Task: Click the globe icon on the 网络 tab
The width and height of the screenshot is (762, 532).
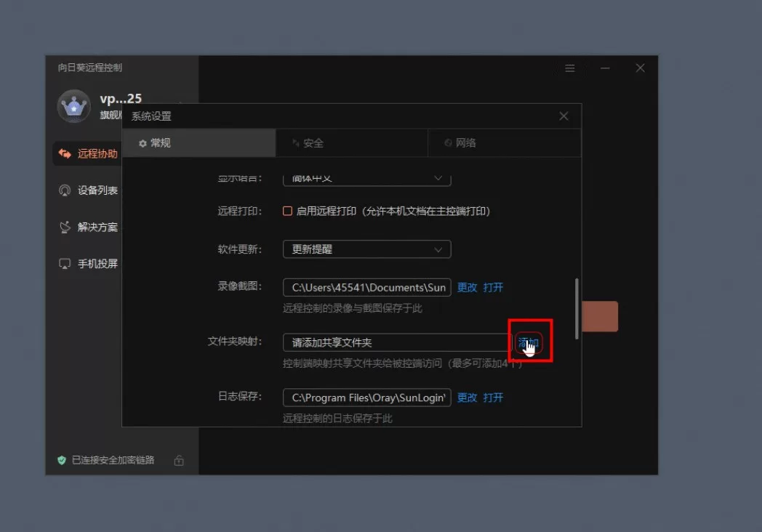Action: coord(449,143)
